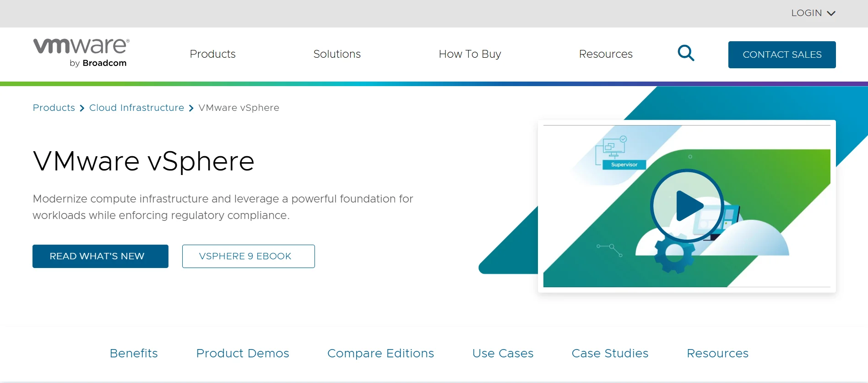Image resolution: width=868 pixels, height=383 pixels.
Task: Open the search magnifier icon
Action: [686, 53]
